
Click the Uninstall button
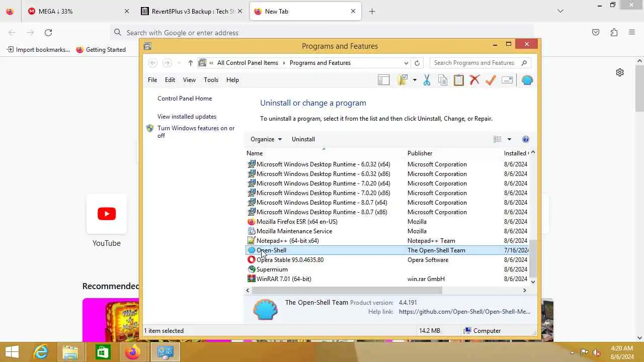(x=303, y=139)
